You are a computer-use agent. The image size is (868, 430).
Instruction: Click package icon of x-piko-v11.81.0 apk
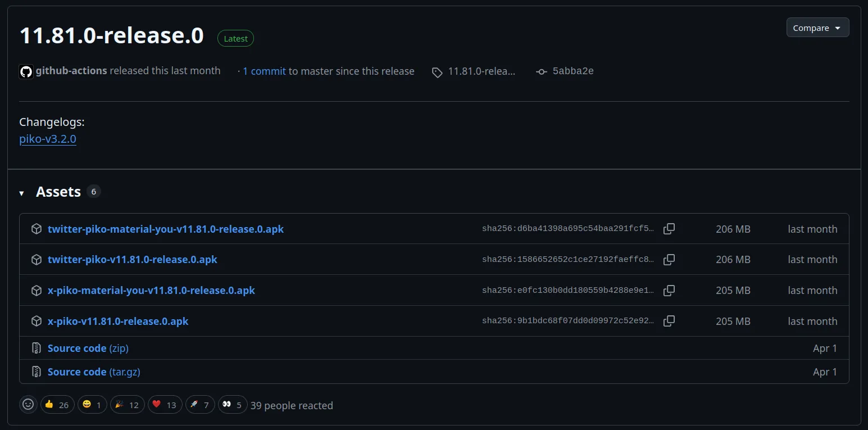click(x=37, y=321)
